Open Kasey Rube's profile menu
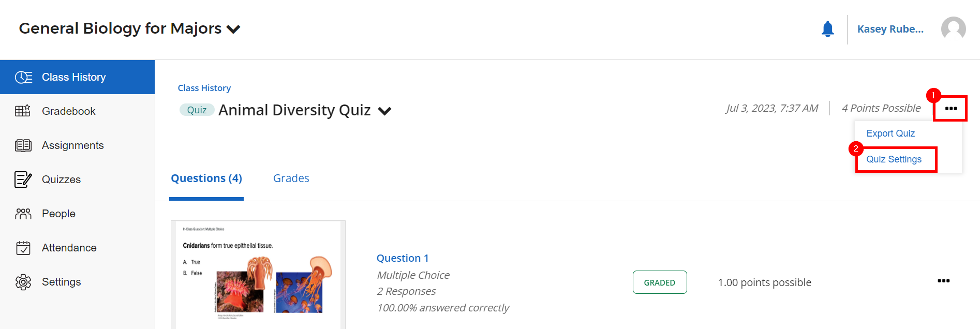Image resolution: width=980 pixels, height=329 pixels. [889, 29]
